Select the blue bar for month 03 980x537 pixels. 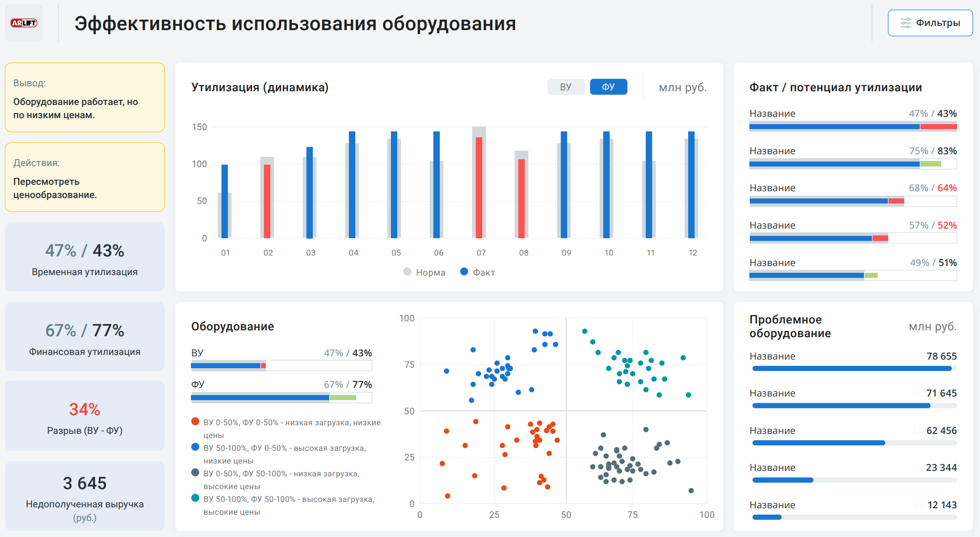click(x=310, y=193)
